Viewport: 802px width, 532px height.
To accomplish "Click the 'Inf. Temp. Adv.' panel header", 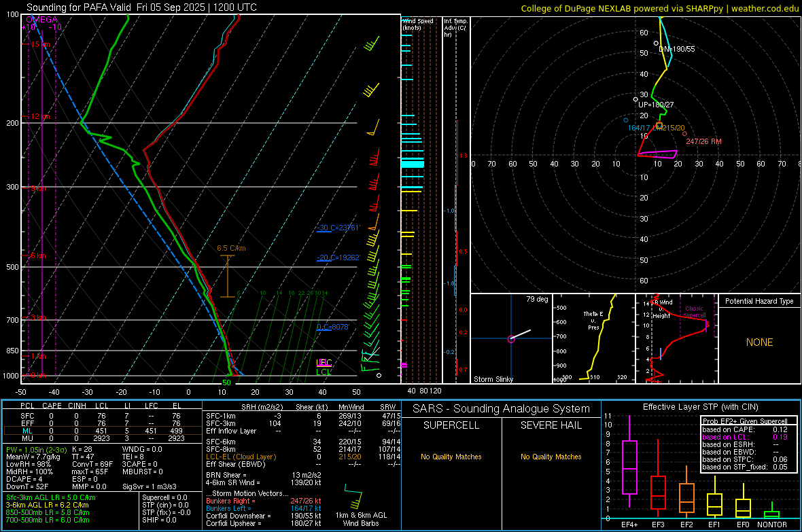I will pos(455,28).
